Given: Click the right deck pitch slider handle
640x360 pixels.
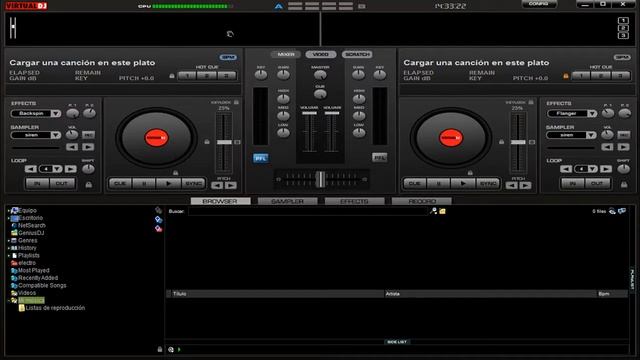Looking at the screenshot, I should click(x=518, y=142).
